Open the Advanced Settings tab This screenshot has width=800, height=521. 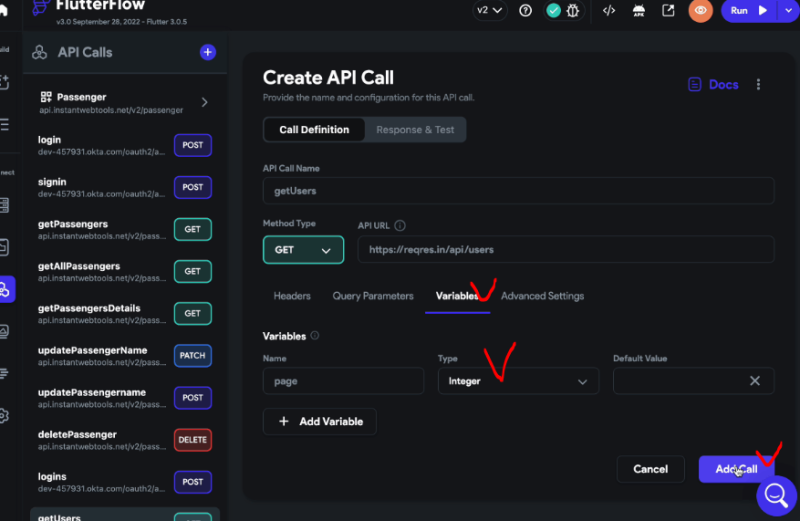pos(542,296)
